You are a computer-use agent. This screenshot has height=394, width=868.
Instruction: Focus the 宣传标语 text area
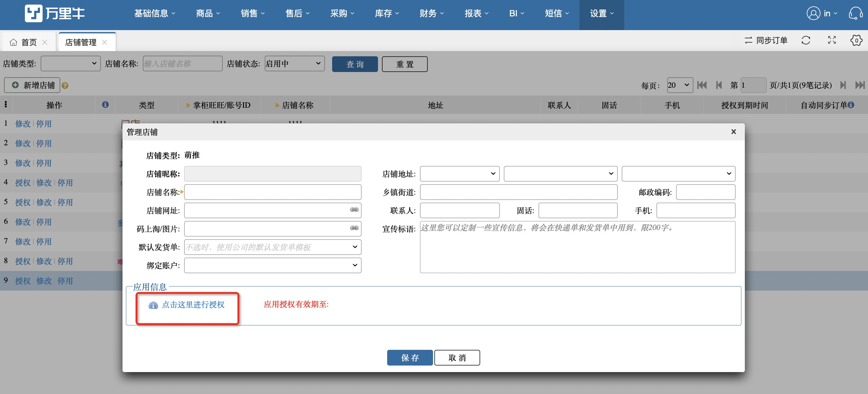pyautogui.click(x=577, y=247)
